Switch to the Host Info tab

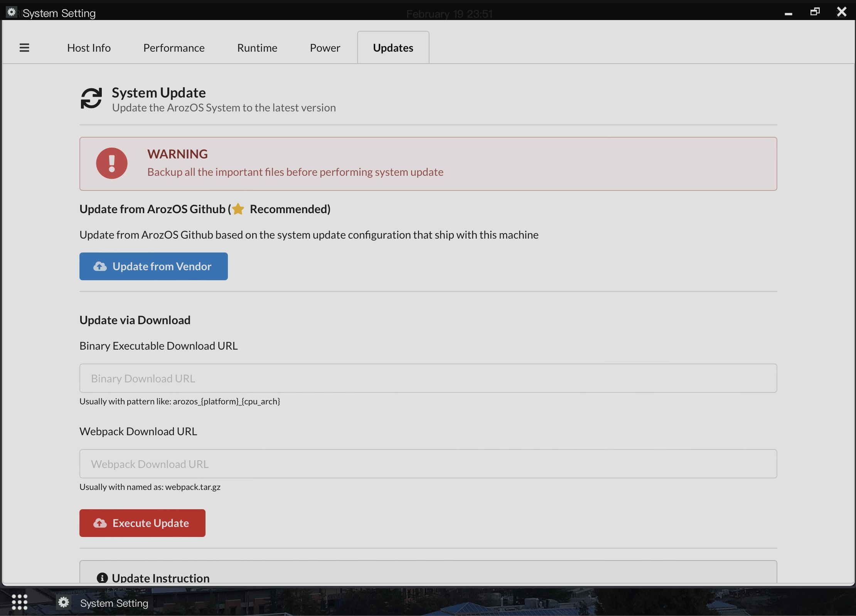pyautogui.click(x=89, y=48)
